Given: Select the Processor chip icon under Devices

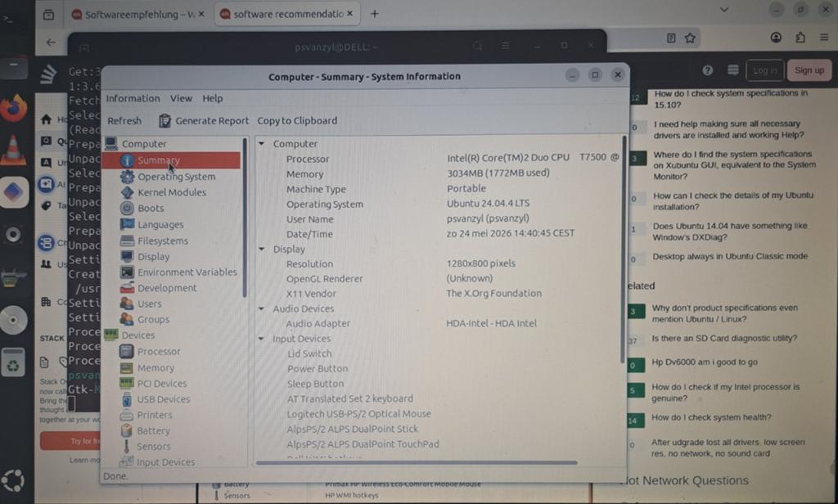Looking at the screenshot, I should point(127,351).
